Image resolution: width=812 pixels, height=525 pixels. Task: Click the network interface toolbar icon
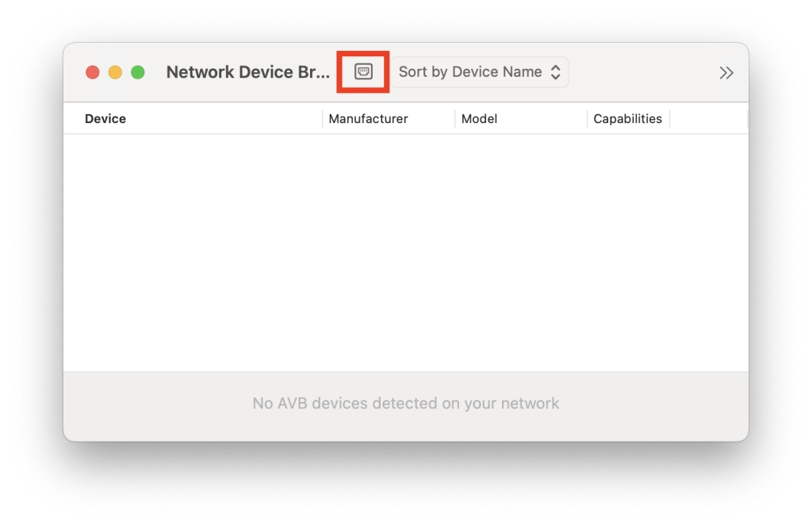point(363,72)
